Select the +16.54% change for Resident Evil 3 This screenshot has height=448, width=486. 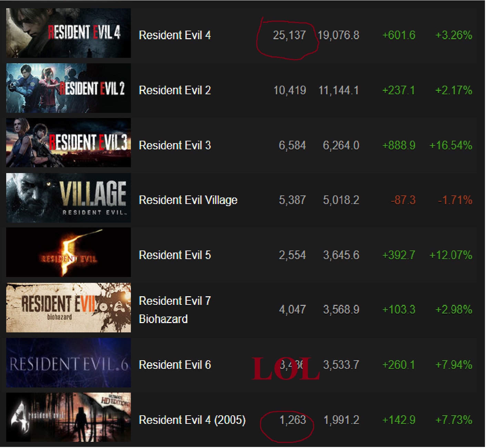pos(451,145)
